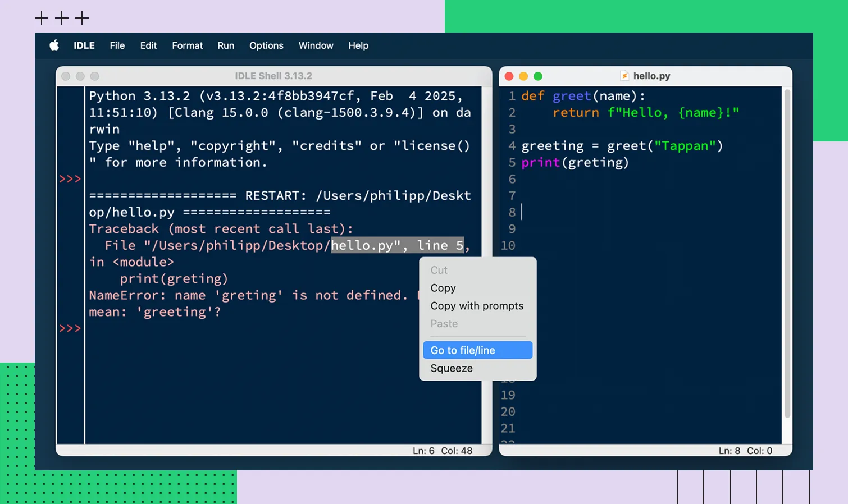Open the Edit menu
The height and width of the screenshot is (504, 848).
click(x=148, y=45)
